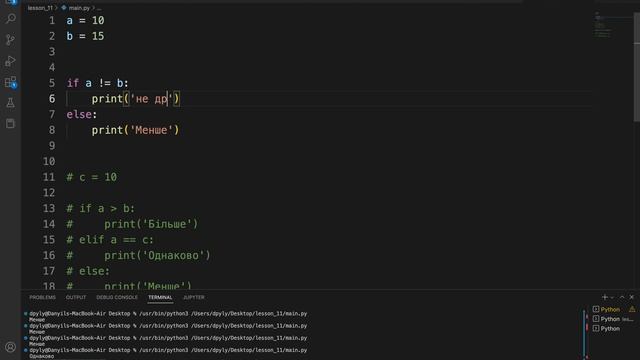Click the code minimap preview
640x360 pixels.
point(603,25)
